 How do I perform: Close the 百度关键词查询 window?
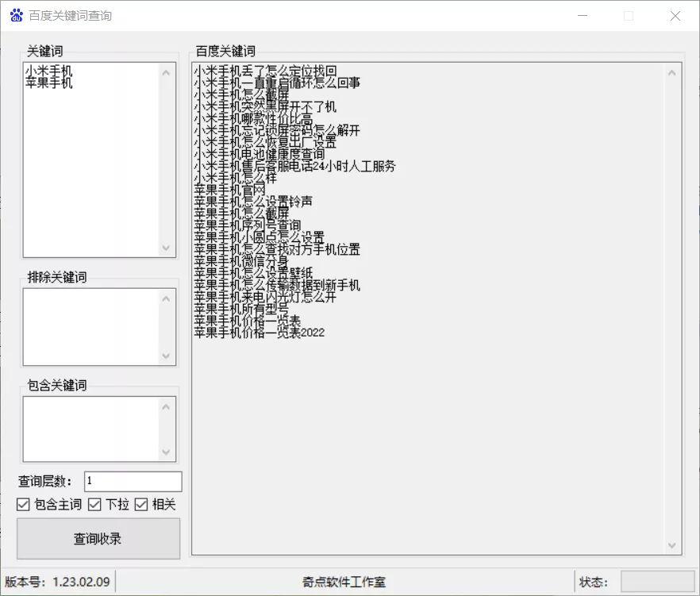[x=675, y=16]
